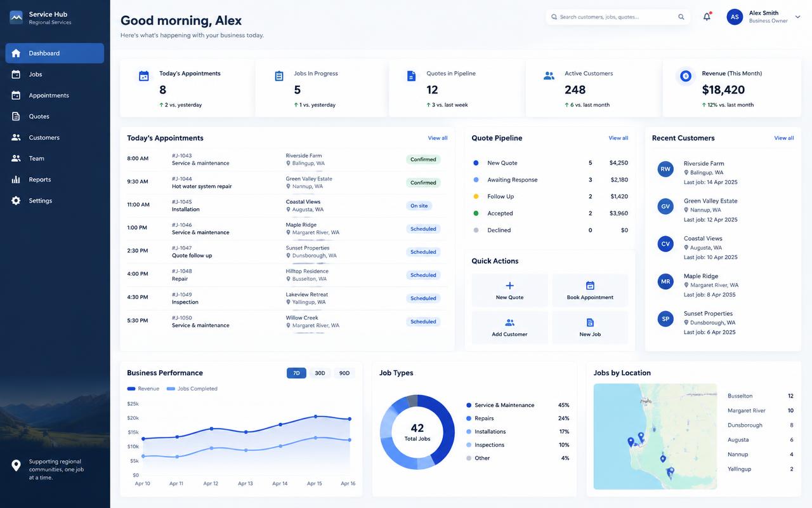Switch chart range to 30D
This screenshot has height=508, width=812.
point(320,373)
